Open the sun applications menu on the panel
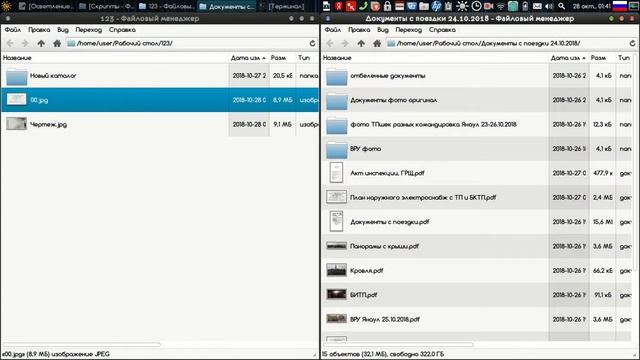Screen dimensions: 640x360 click(6, 6)
